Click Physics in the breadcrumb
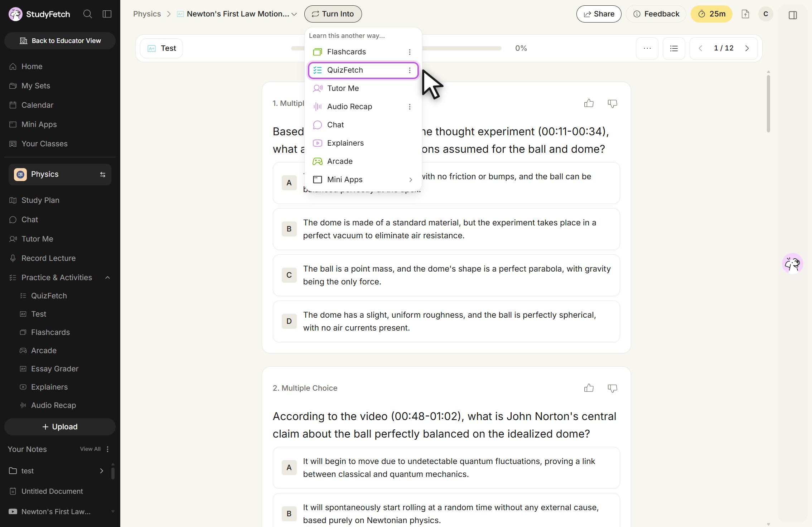The height and width of the screenshot is (527, 812). point(147,14)
